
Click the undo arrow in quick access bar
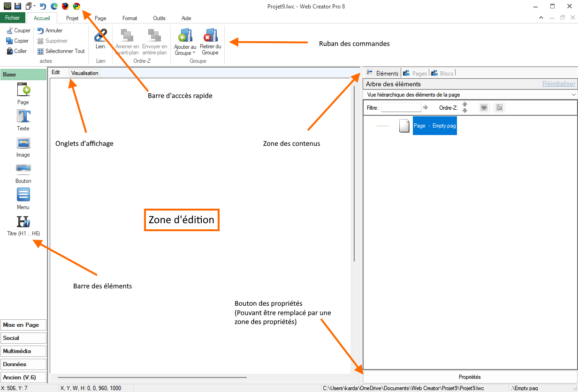coord(43,6)
